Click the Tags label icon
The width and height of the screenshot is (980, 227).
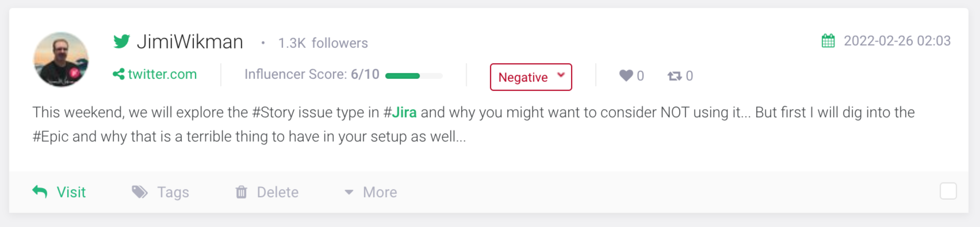(x=140, y=192)
